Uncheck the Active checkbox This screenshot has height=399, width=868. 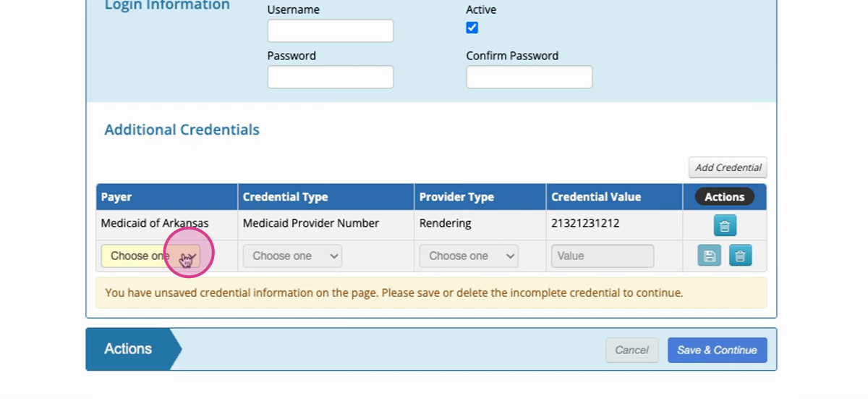tap(472, 28)
